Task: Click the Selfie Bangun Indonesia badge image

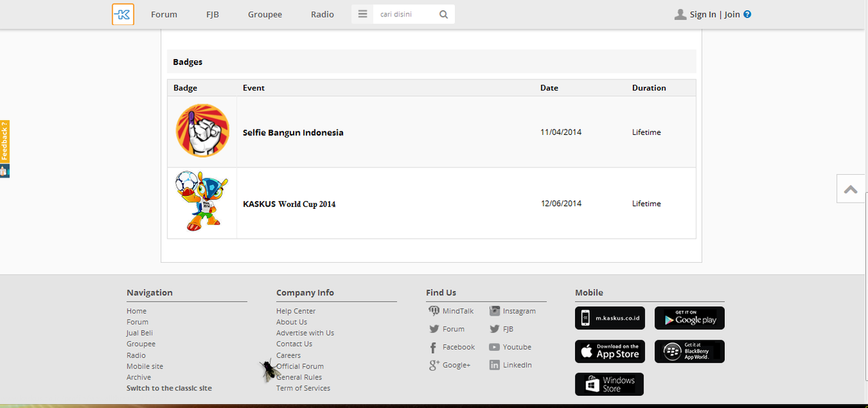Action: (202, 131)
